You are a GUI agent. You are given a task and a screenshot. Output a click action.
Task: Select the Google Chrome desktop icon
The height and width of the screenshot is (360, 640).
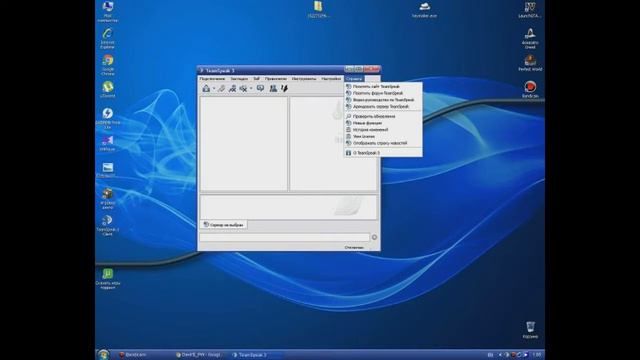tap(108, 65)
